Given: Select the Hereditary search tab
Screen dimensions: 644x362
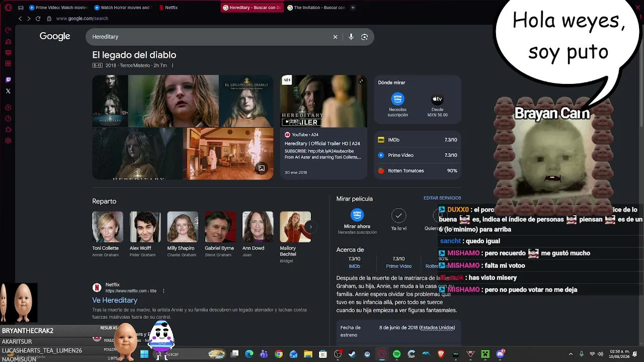Looking at the screenshot, I should click(x=252, y=8).
